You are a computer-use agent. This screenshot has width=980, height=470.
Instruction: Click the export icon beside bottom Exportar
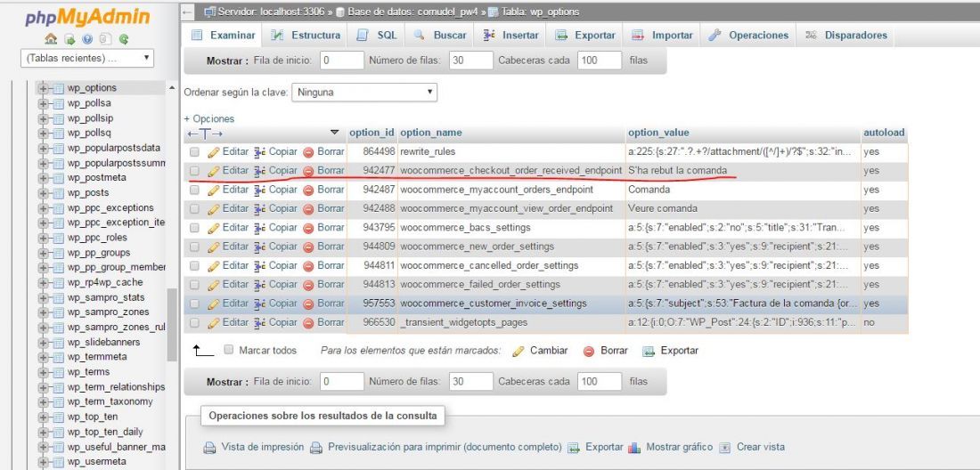coord(649,351)
